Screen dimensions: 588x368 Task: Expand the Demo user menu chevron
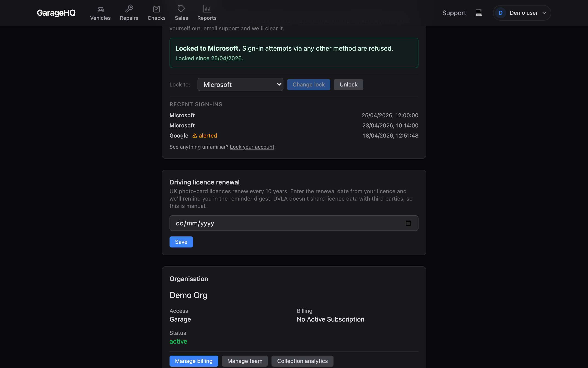pyautogui.click(x=544, y=13)
